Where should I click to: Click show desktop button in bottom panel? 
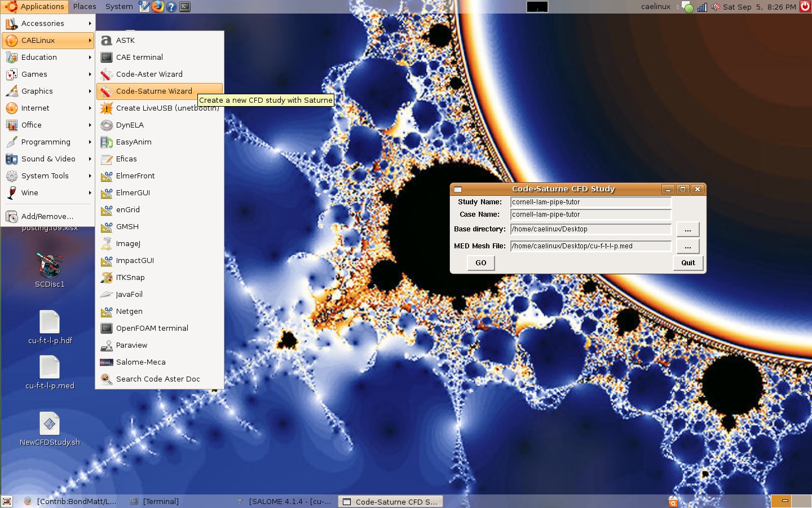(7, 501)
